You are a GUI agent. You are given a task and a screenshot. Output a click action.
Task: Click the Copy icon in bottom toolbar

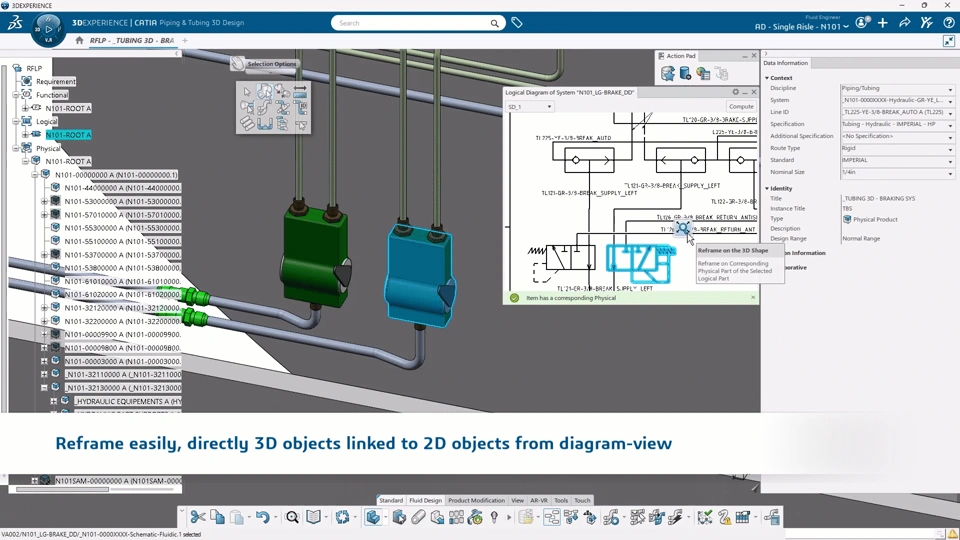pos(217,517)
